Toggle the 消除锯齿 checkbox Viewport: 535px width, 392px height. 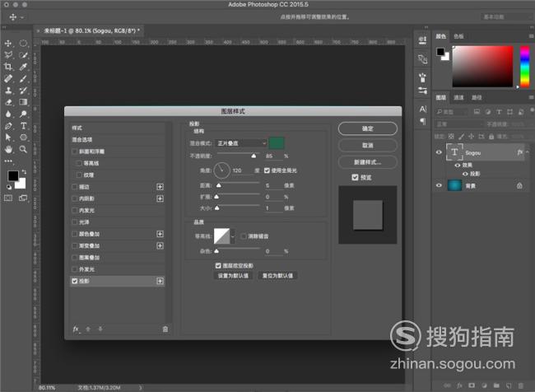[244, 236]
